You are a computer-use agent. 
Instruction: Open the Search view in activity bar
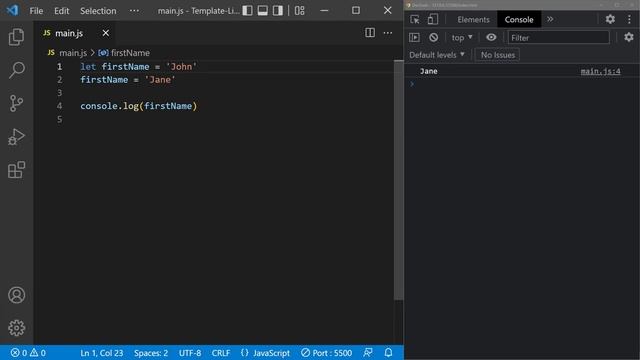[16, 70]
